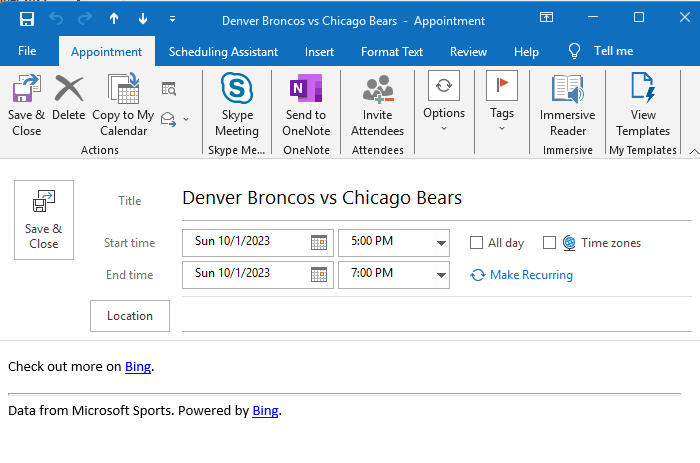This screenshot has width=700, height=463.
Task: Add a Skype Meeting
Action: (237, 106)
